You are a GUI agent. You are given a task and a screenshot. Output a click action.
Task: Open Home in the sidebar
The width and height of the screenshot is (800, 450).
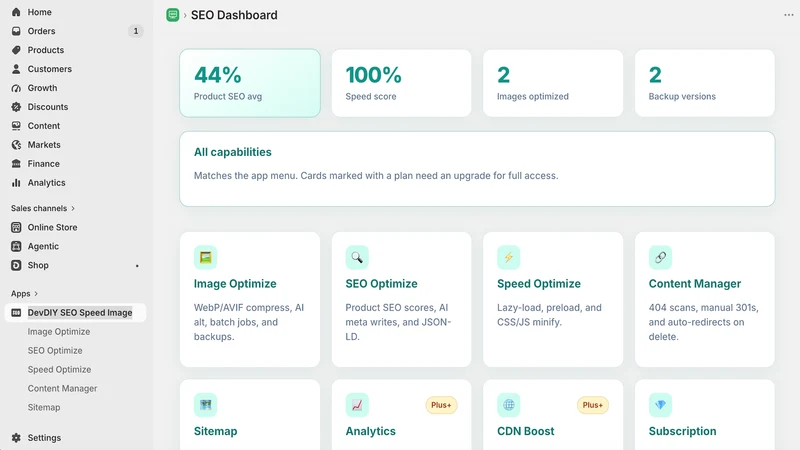point(39,12)
